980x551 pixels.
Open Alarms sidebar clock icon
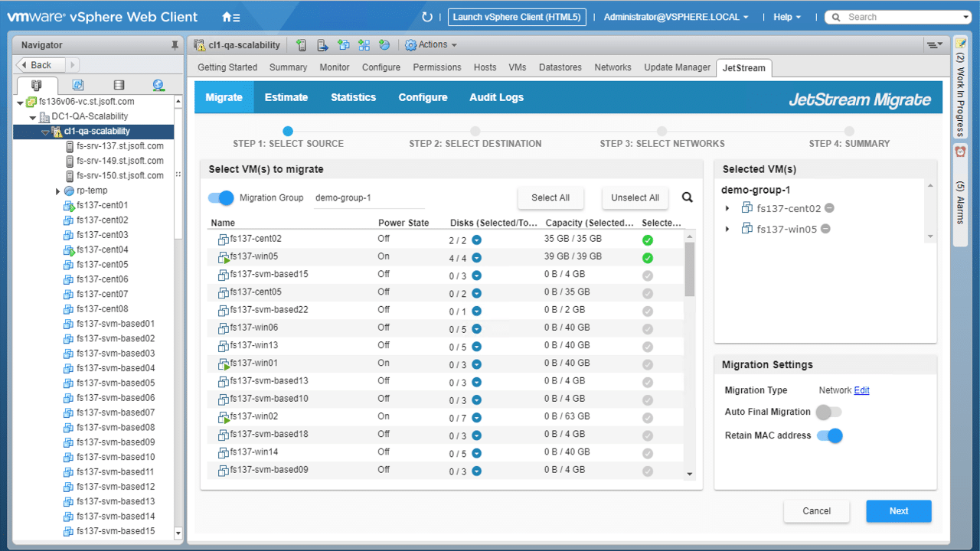[960, 152]
